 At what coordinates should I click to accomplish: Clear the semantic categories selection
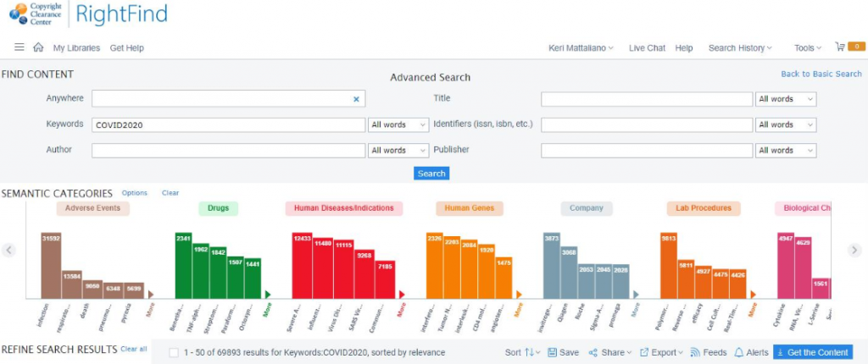[170, 193]
